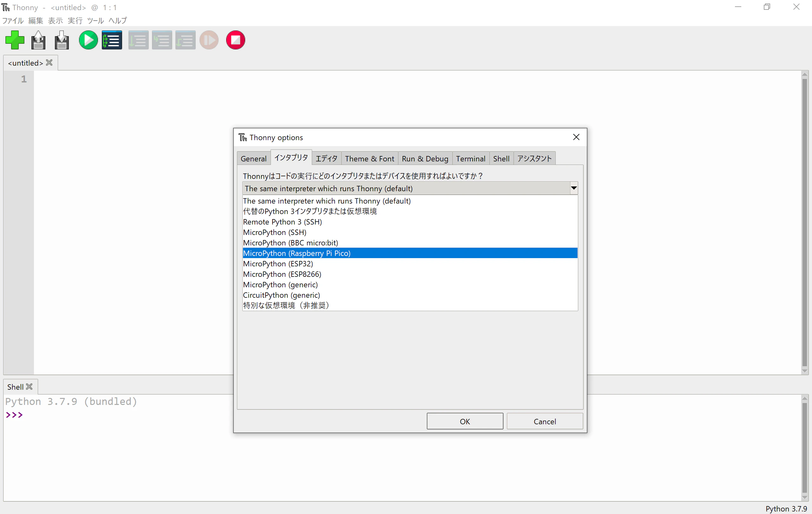Pick default same interpreter list entry
This screenshot has height=514, width=812.
[410, 201]
